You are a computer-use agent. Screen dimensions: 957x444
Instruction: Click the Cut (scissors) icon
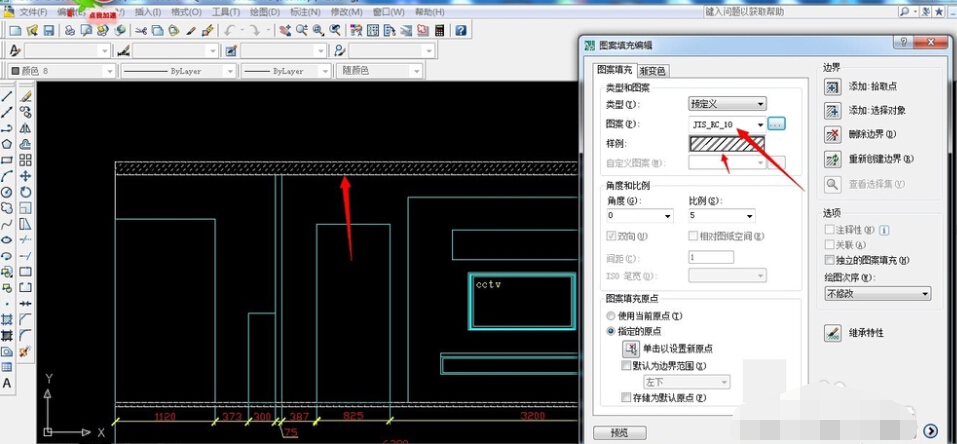coord(141,31)
